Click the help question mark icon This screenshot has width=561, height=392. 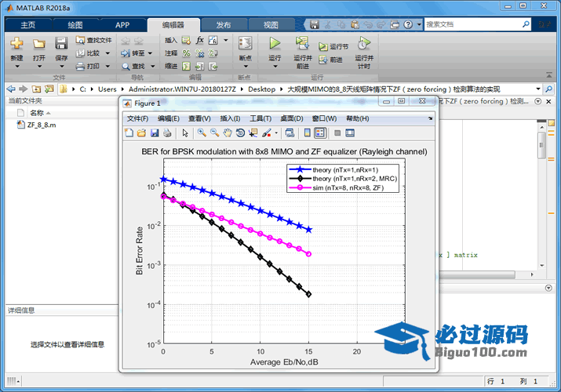click(x=408, y=24)
